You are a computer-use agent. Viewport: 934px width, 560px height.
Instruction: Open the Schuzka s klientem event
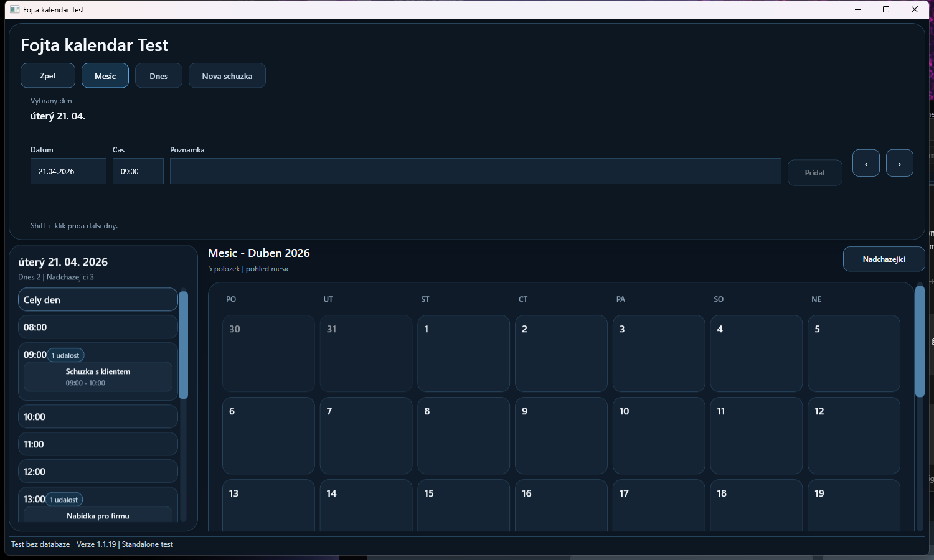click(98, 377)
